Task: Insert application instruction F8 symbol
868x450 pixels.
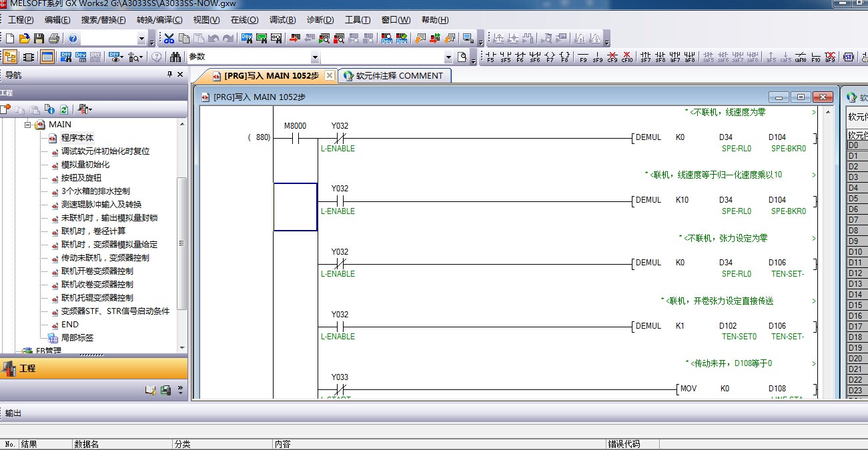Action: tap(564, 57)
